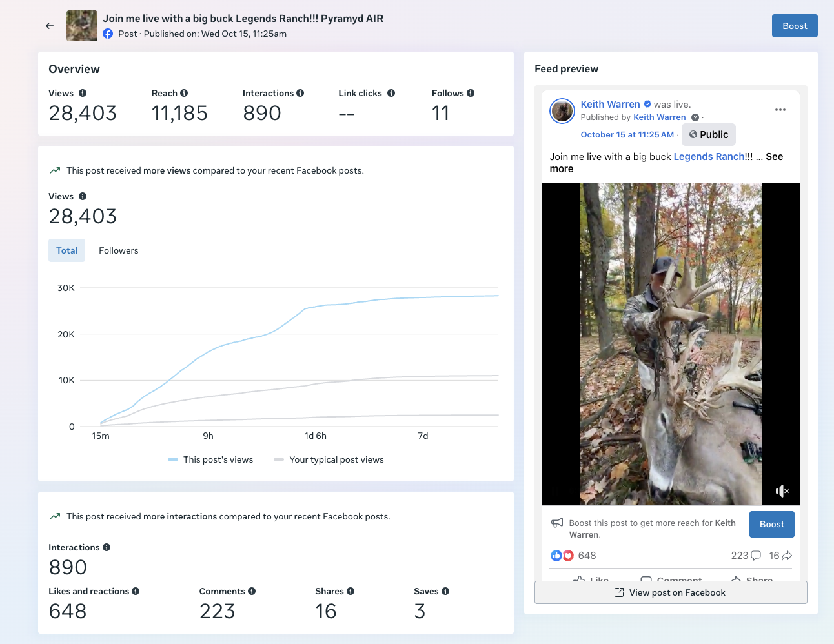The width and height of the screenshot is (834, 644).
Task: Select the 11 follows value
Action: [440, 114]
